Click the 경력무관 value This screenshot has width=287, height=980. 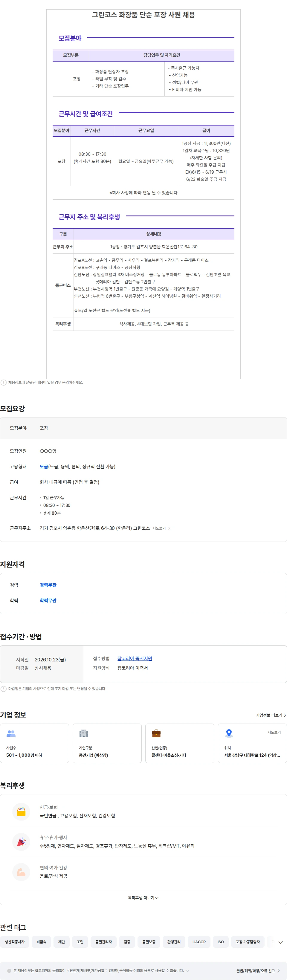coord(48,585)
